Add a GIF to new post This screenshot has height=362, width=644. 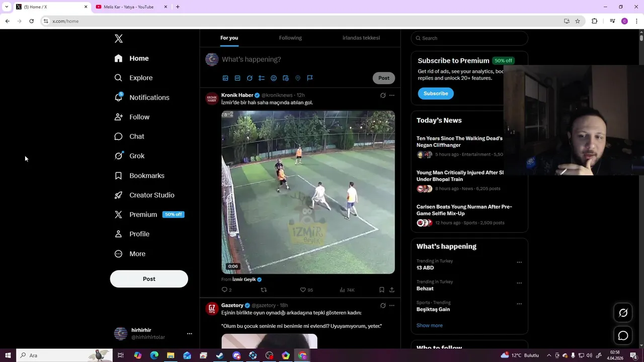click(237, 78)
